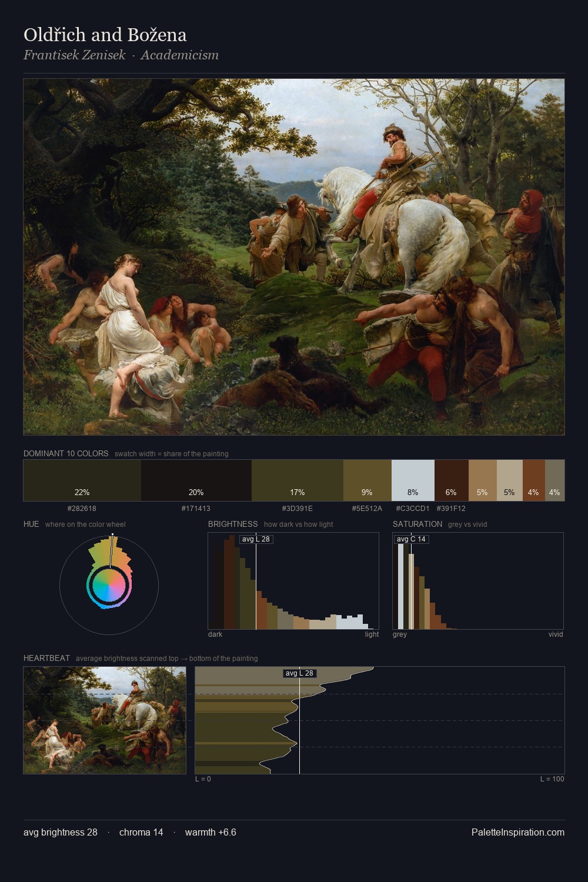Screen dimensions: 588x882
Task: Select the 9% mustard-brown swatch
Action: click(367, 480)
